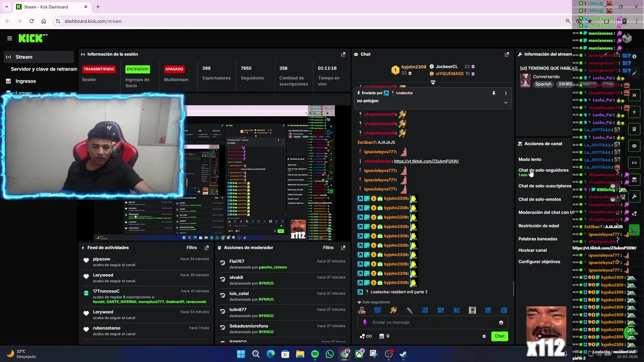Open File Explorer from the taskbar
Image resolution: width=644 pixels, height=362 pixels.
tap(300, 354)
